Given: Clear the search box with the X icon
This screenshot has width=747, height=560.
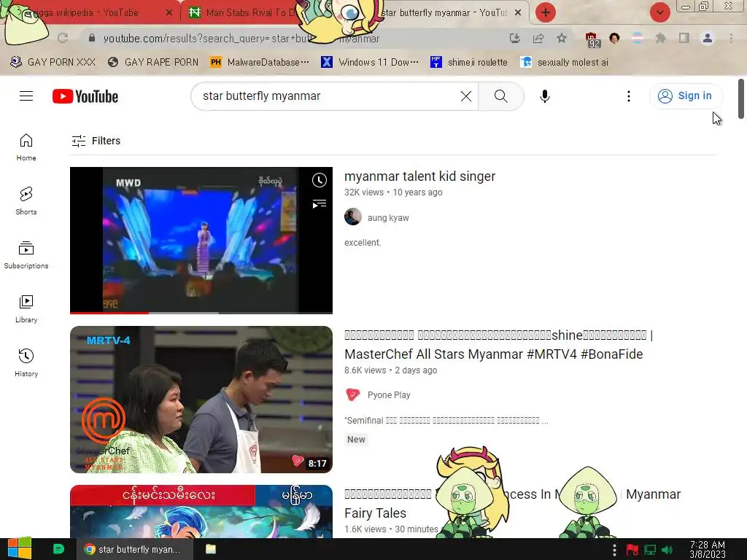Looking at the screenshot, I should (x=466, y=96).
